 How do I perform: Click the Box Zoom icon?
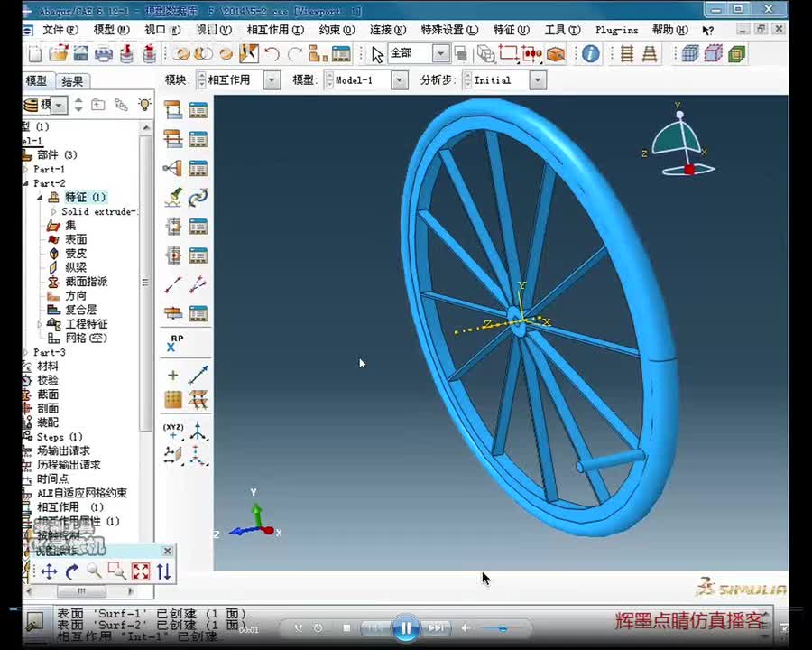point(117,571)
